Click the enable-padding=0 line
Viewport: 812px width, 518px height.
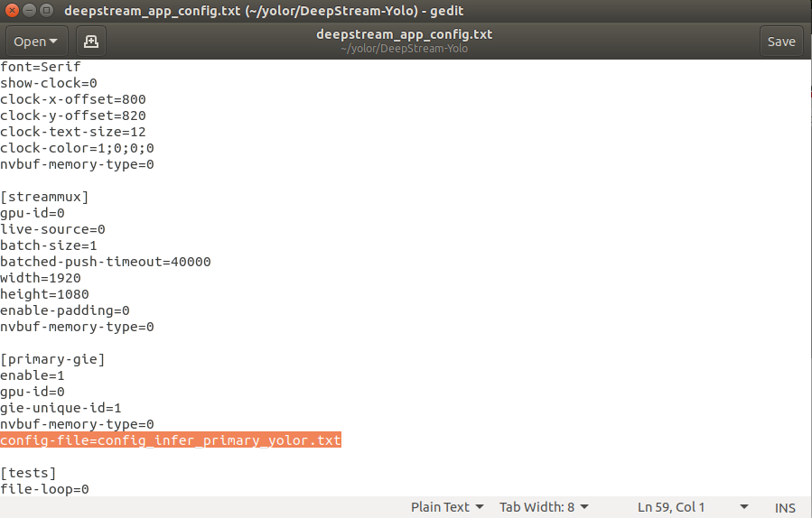65,310
